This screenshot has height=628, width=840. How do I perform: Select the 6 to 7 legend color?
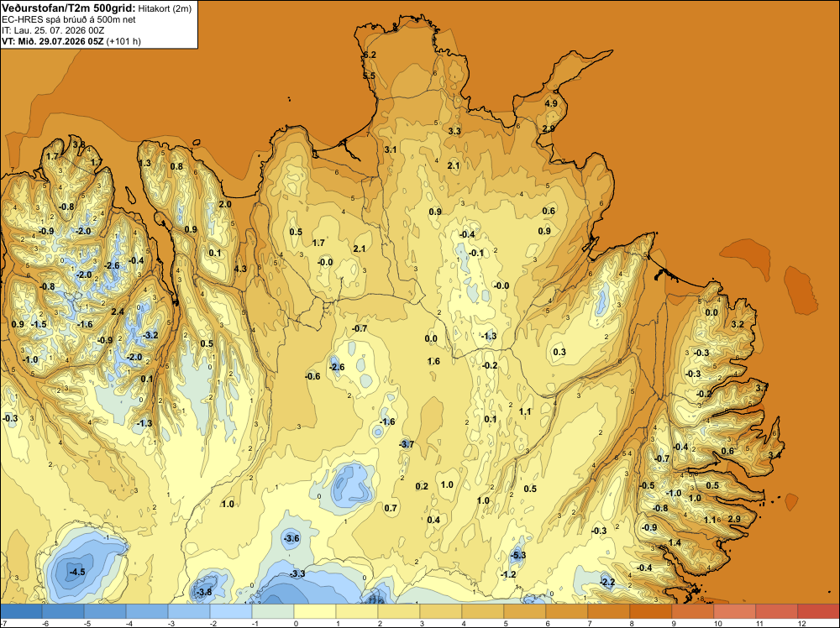(567, 611)
